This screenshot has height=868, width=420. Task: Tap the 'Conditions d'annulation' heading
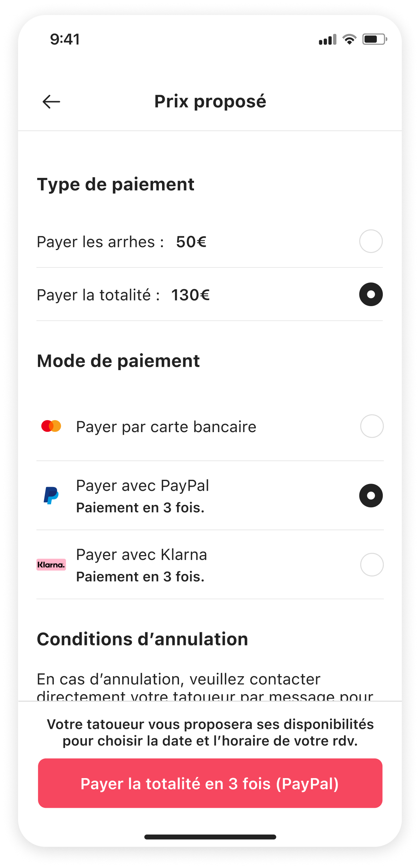(x=143, y=639)
